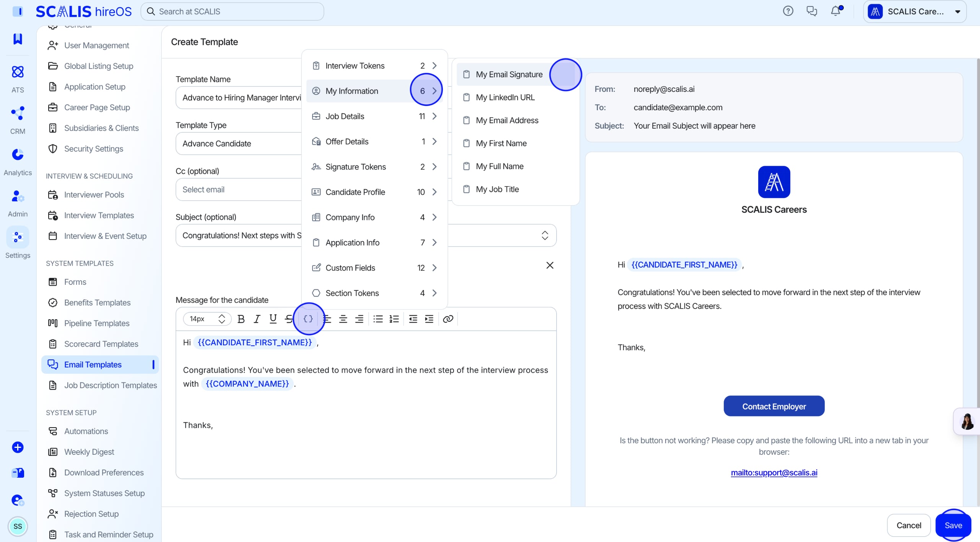Center align the message text
This screenshot has width=980, height=542.
[343, 319]
